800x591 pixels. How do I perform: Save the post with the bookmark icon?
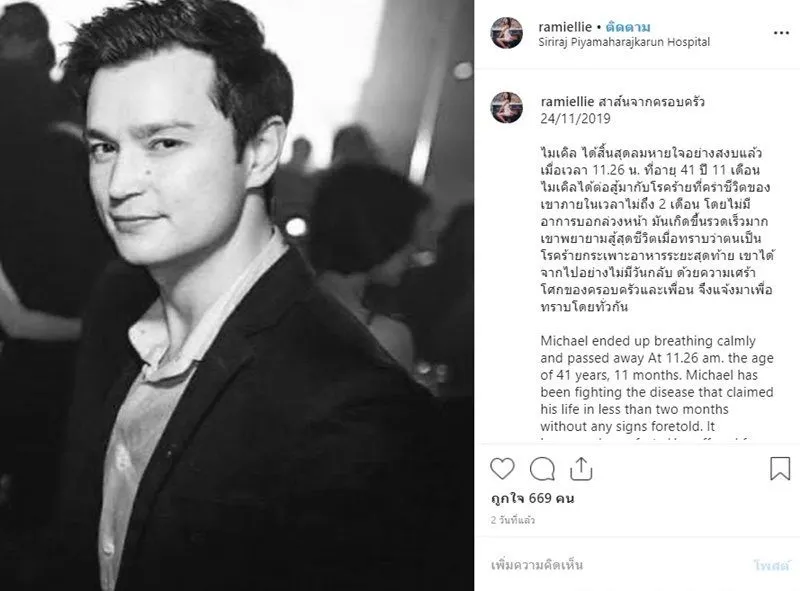pyautogui.click(x=780, y=469)
